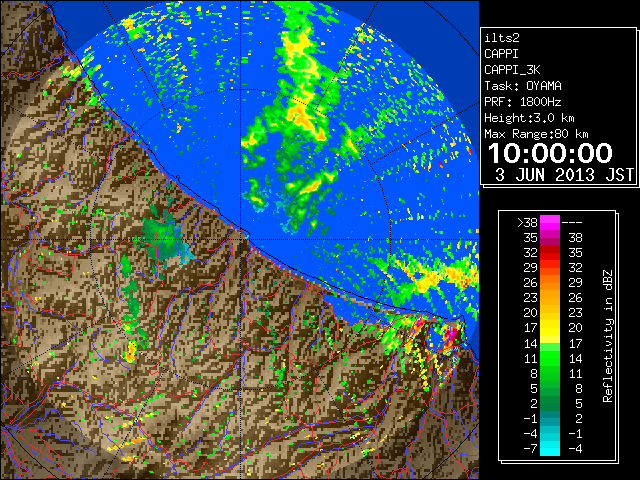The width and height of the screenshot is (640, 480).
Task: Click the '10:00:00' timestamp
Action: pyautogui.click(x=550, y=153)
